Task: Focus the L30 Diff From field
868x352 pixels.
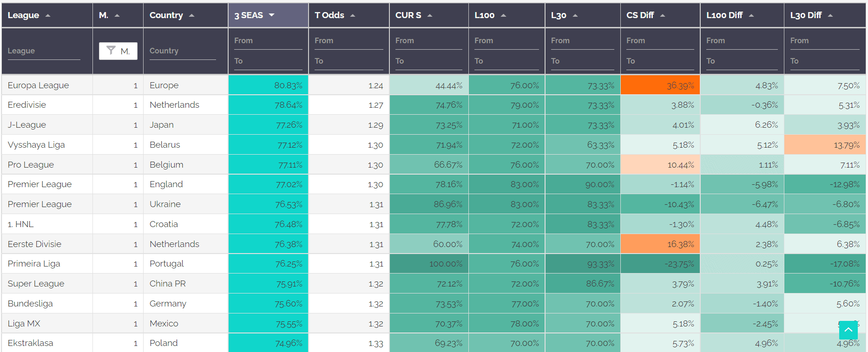Action: (x=825, y=41)
